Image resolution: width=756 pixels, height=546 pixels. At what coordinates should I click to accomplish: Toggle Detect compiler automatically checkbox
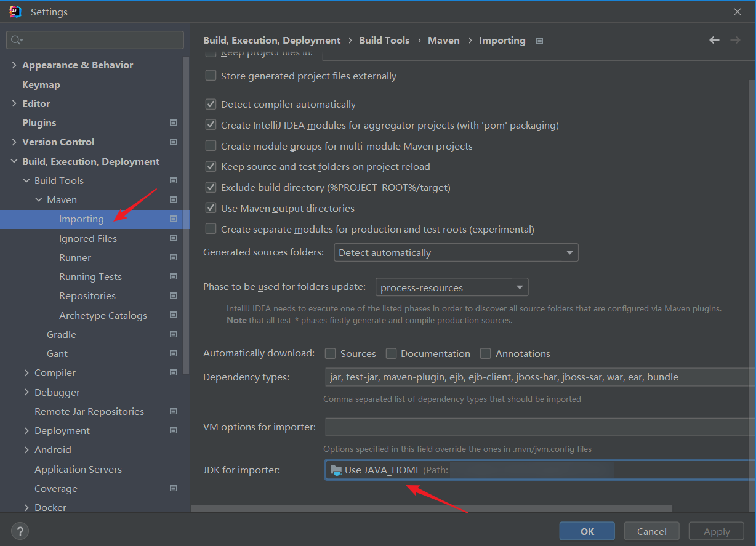[x=211, y=104]
